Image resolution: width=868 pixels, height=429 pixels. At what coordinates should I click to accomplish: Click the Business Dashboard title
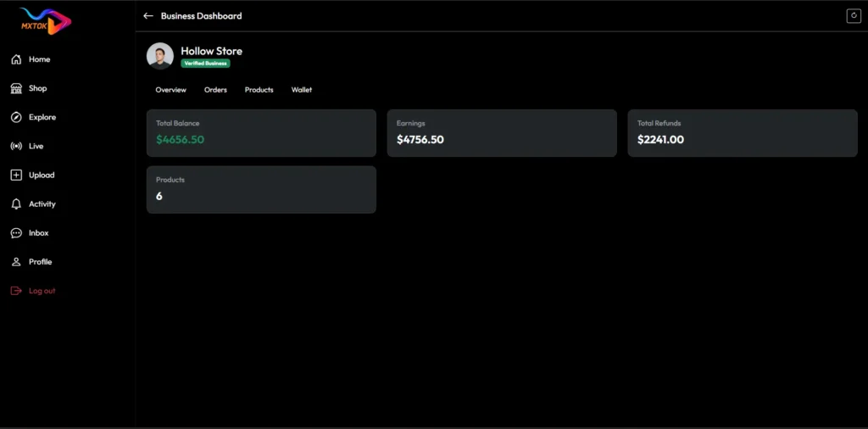tap(202, 16)
